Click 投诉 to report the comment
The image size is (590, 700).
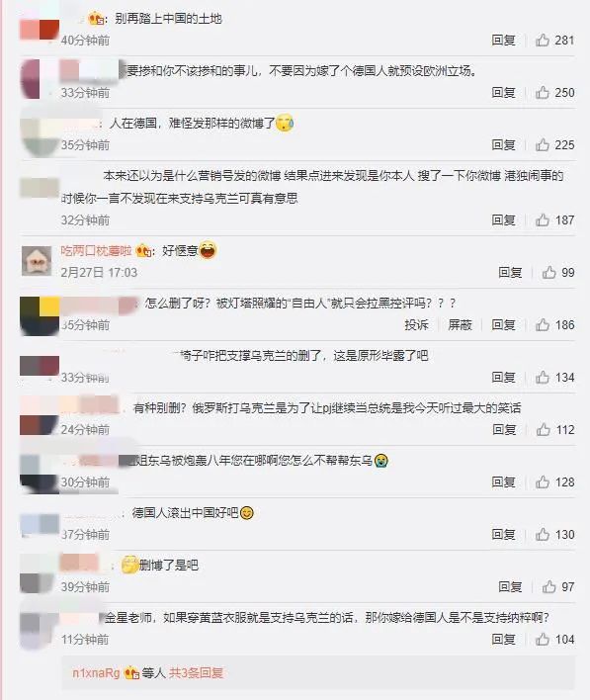tap(416, 324)
